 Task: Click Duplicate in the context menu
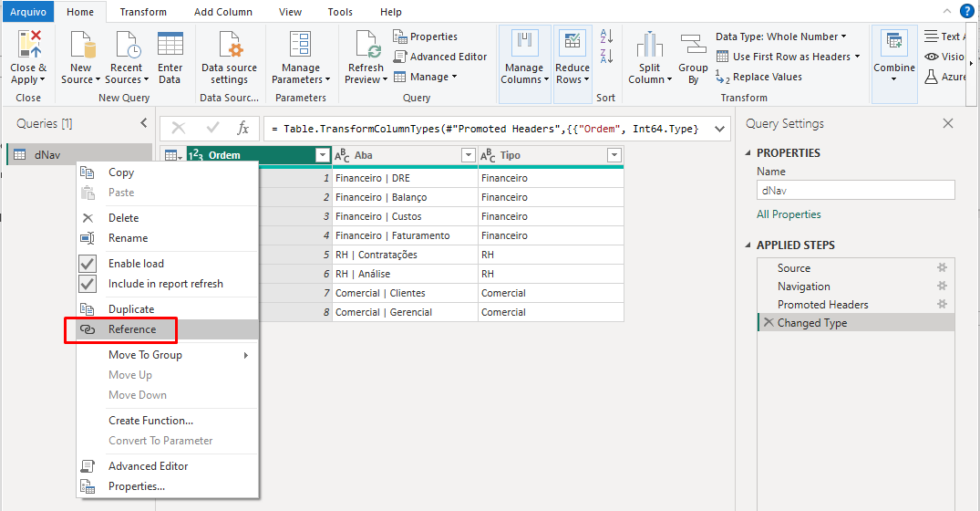tap(131, 309)
